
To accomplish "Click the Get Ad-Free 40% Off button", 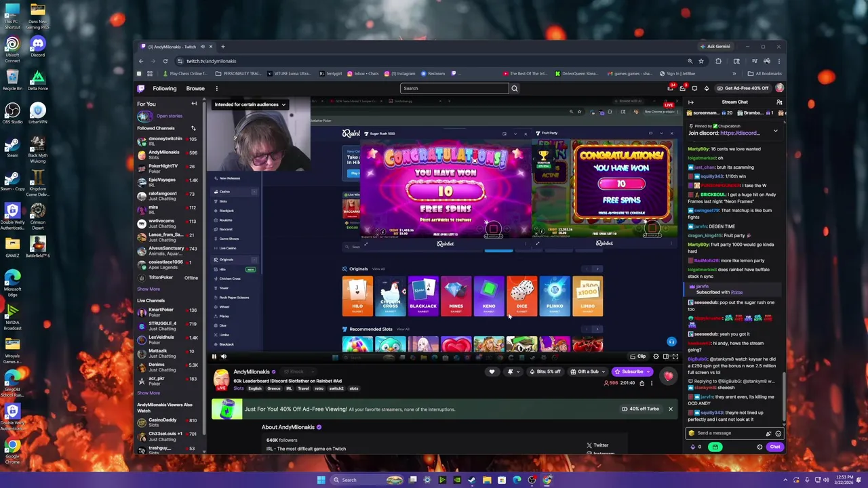I will (743, 88).
